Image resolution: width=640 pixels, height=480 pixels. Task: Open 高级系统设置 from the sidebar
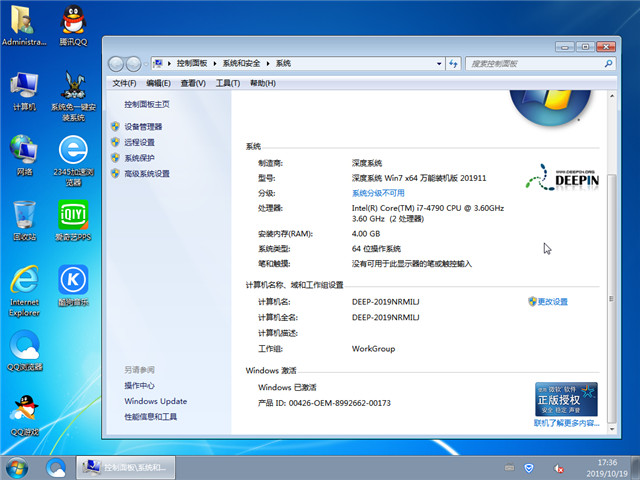point(147,174)
